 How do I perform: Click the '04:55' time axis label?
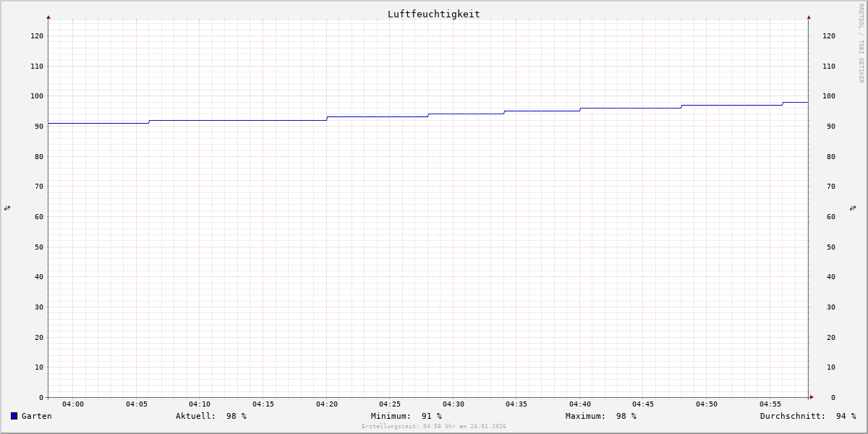[x=770, y=404]
